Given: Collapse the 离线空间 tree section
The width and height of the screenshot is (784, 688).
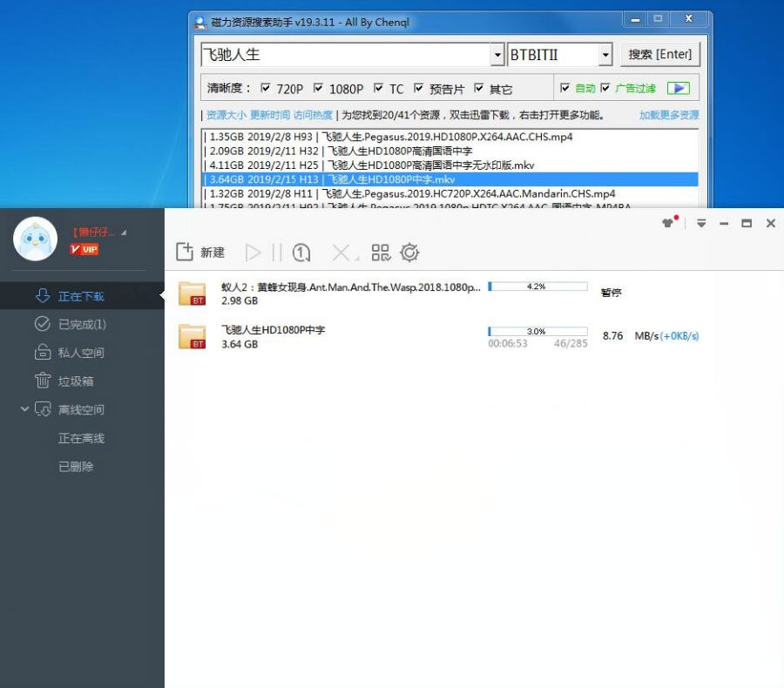Looking at the screenshot, I should 25,409.
